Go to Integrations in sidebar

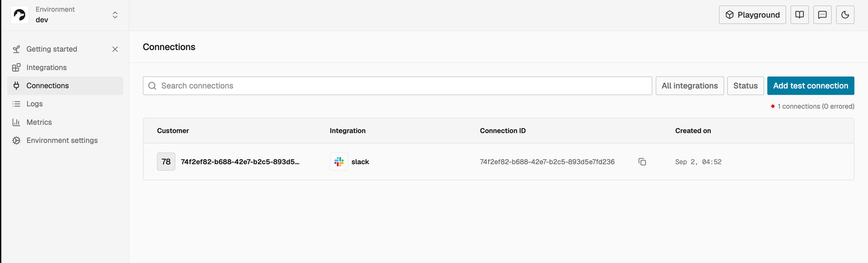[x=46, y=68]
